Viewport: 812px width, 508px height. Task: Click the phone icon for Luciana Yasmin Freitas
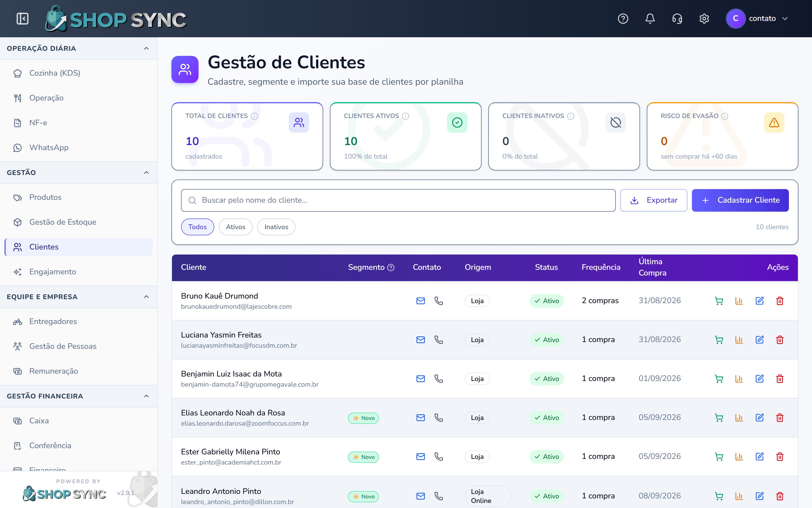pos(438,340)
